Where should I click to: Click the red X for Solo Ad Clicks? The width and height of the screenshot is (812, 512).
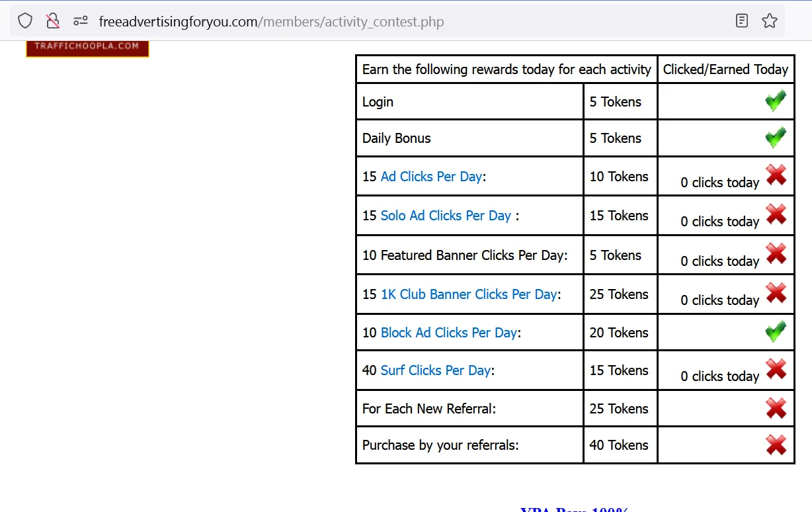click(776, 214)
